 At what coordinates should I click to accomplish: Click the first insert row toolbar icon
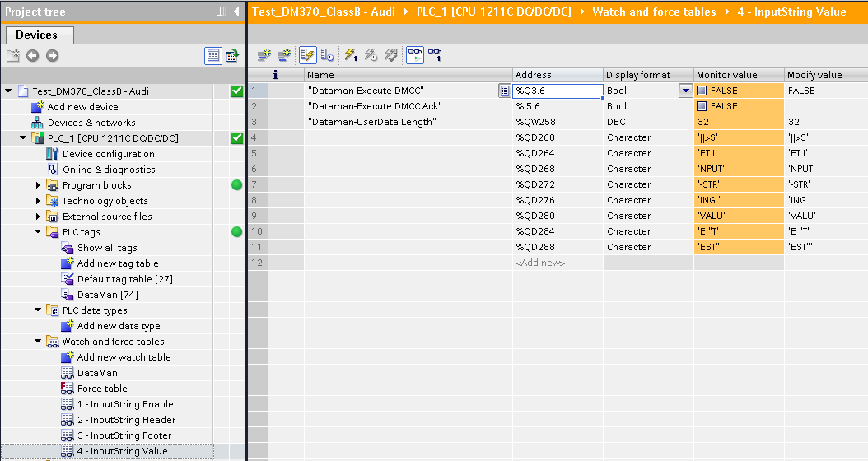264,55
